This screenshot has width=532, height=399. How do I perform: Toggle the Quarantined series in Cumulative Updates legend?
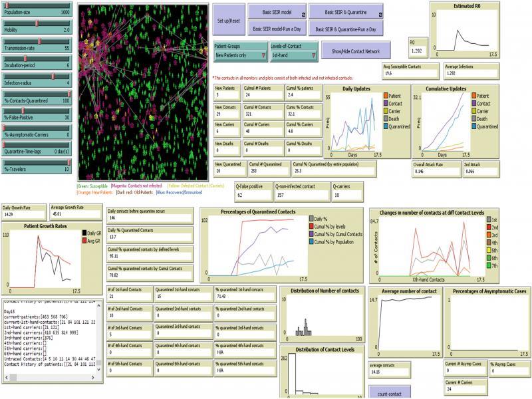point(473,125)
